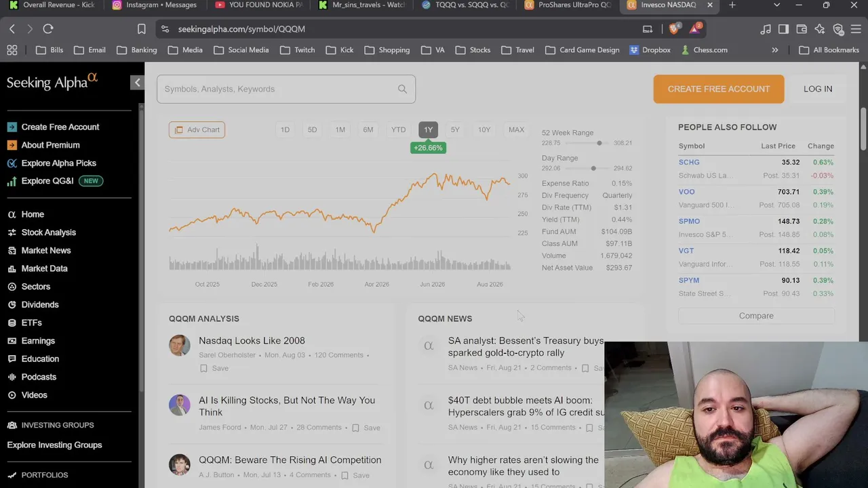Open the SPMO ticker link
Screen dimensions: 868x488
689,222
